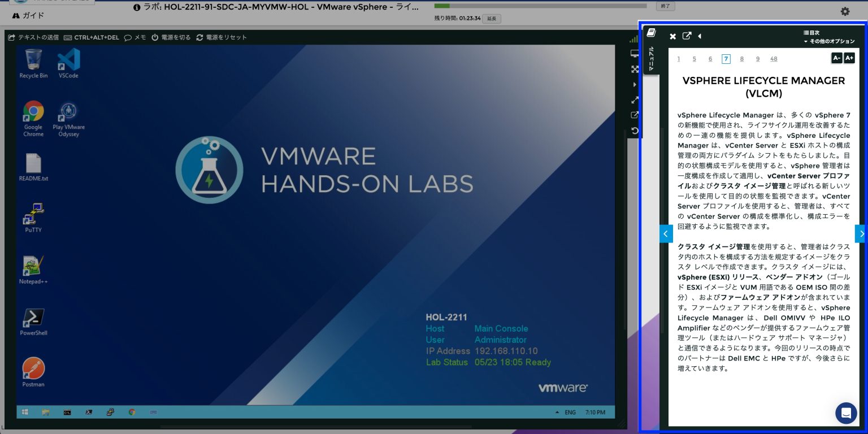Image resolution: width=868 pixels, height=434 pixels.
Task: Click the reload icon in the console sidebar
Action: coord(635,131)
